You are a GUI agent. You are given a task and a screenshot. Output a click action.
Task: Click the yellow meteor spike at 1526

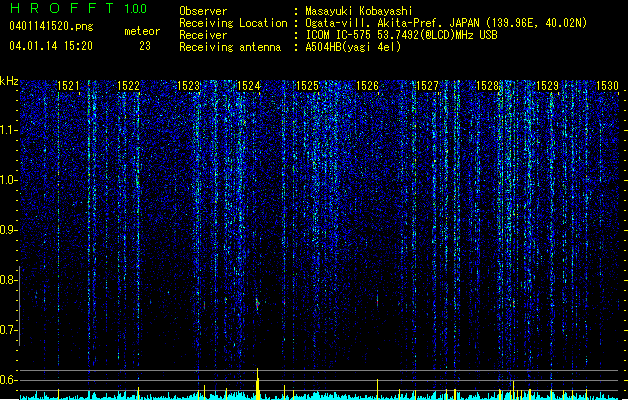[377, 389]
